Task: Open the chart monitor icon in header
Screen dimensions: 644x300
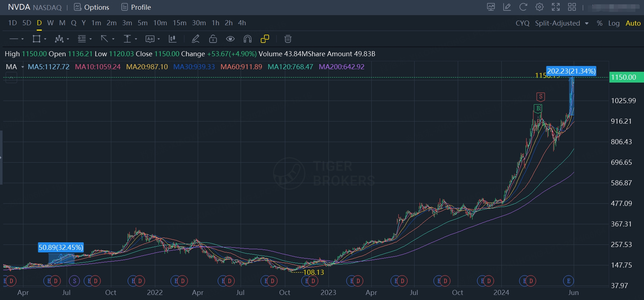Action: 491,7
